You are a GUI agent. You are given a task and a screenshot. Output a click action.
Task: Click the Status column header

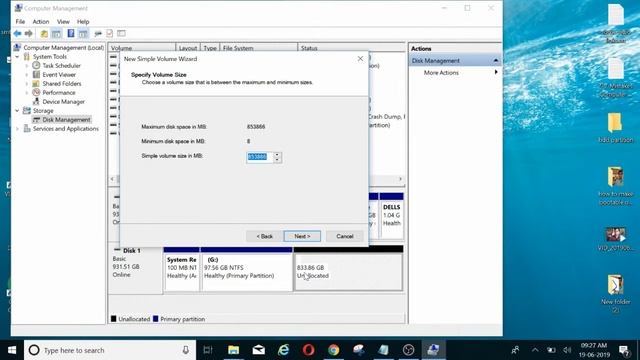click(x=351, y=48)
